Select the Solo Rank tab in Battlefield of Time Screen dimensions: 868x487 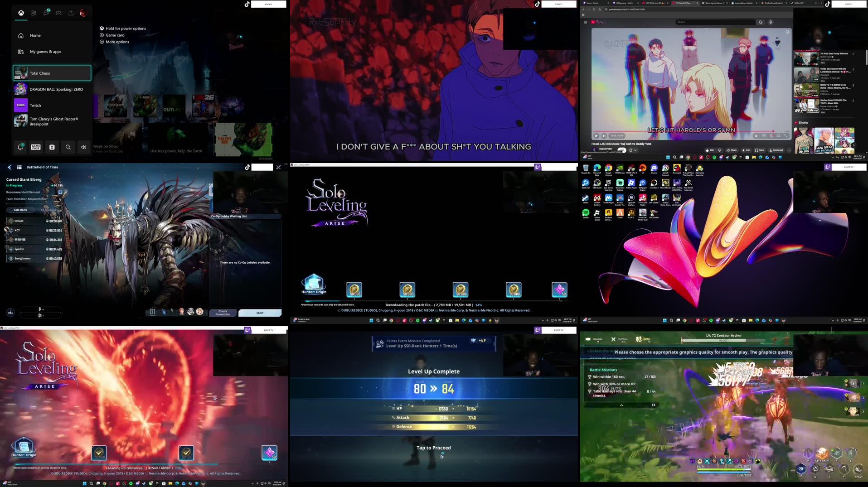(x=20, y=210)
